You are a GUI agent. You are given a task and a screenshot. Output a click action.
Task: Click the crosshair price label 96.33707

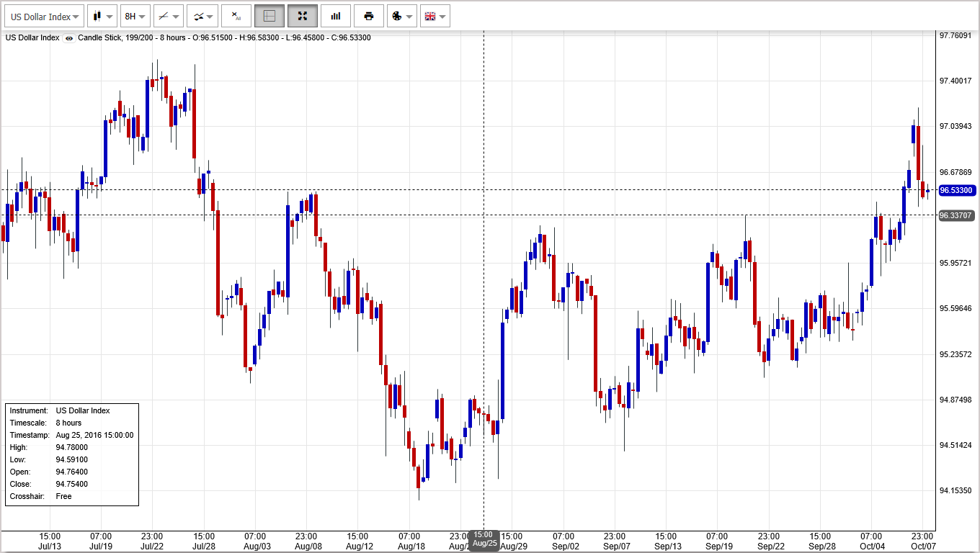(x=956, y=215)
